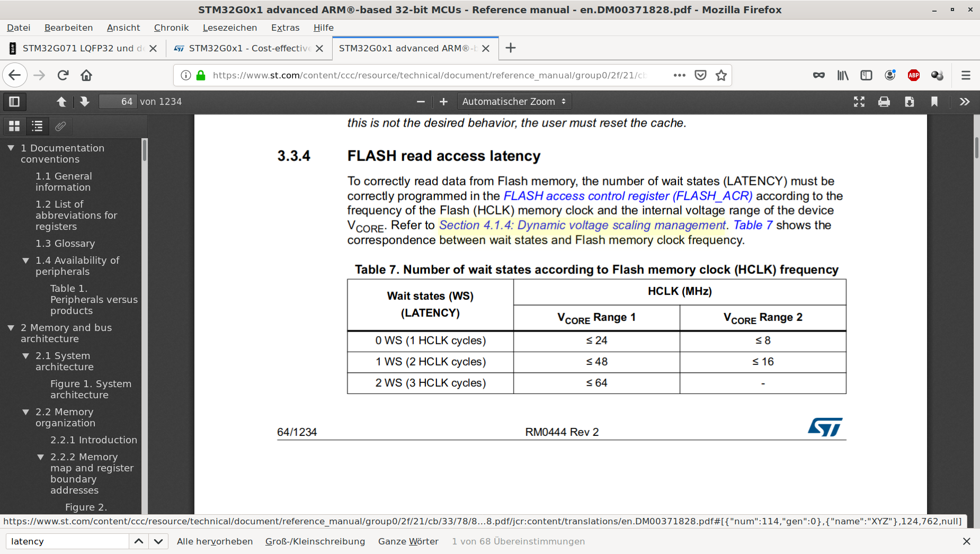Show page thumbnails in sidebar
Image resolution: width=980 pixels, height=554 pixels.
[14, 126]
